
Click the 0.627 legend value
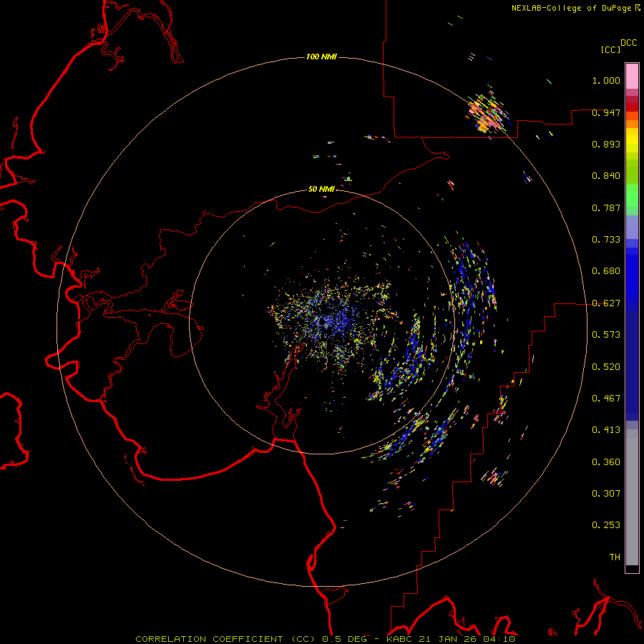click(x=606, y=303)
